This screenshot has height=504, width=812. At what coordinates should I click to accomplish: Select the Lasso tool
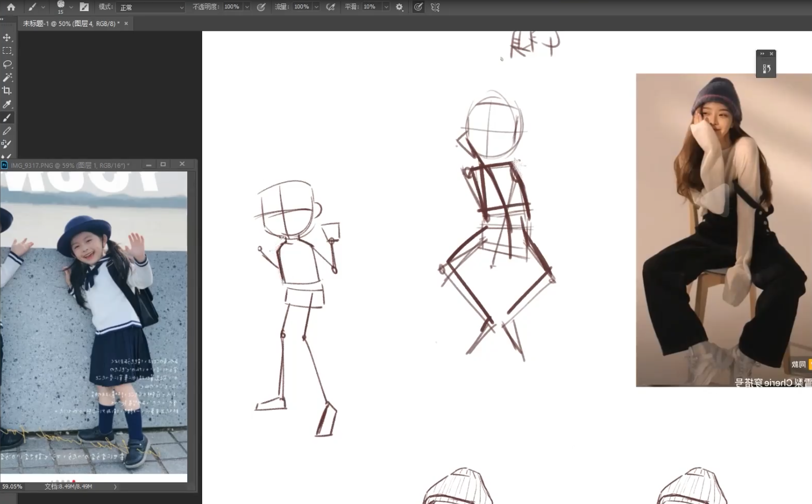[7, 64]
